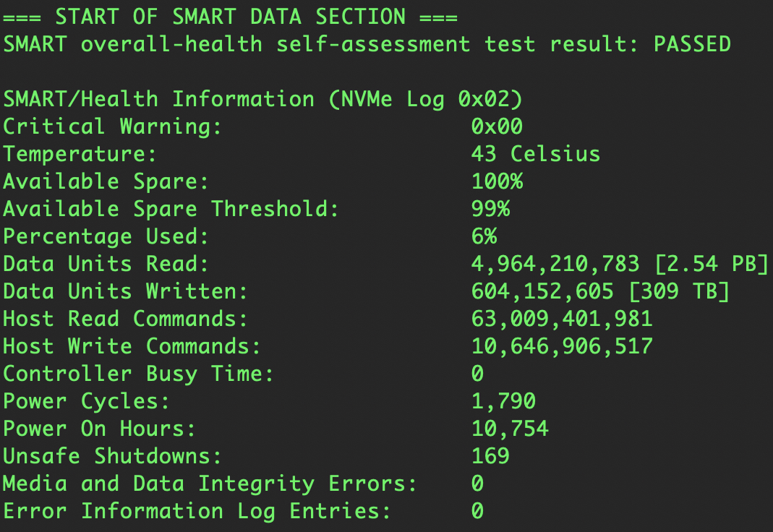Click the Available Spare 100% value
The height and width of the screenshot is (532, 773).
(x=497, y=181)
